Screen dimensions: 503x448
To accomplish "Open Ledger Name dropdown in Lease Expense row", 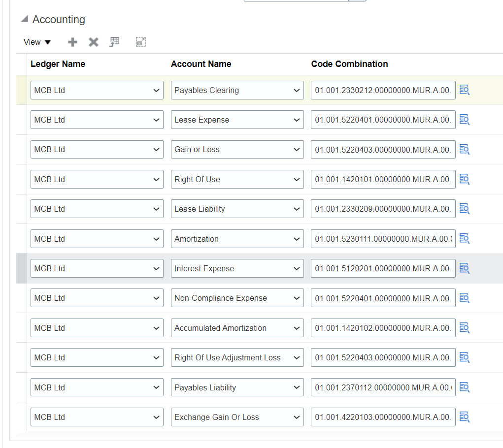I will click(x=97, y=120).
